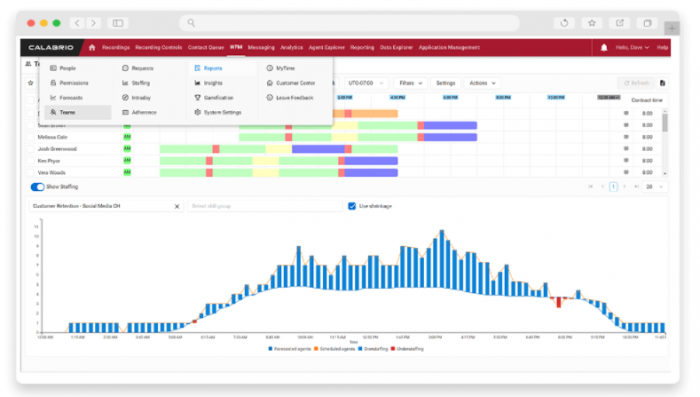Click the Refresh button
Screen dimensions: 700x397
636,83
